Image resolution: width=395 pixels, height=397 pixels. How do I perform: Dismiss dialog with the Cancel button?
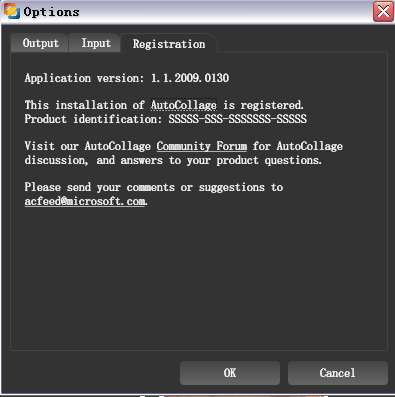[x=337, y=373]
